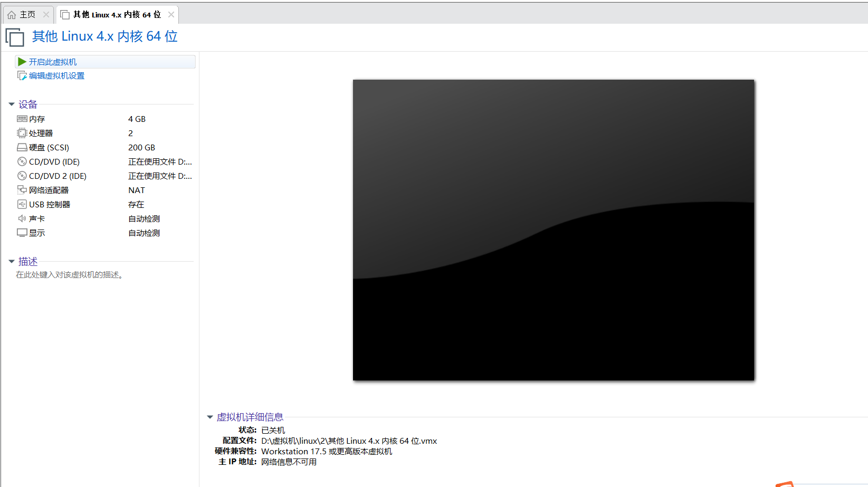Click the network adapter (网络适配器) icon
This screenshot has width=868, height=487.
click(x=22, y=190)
